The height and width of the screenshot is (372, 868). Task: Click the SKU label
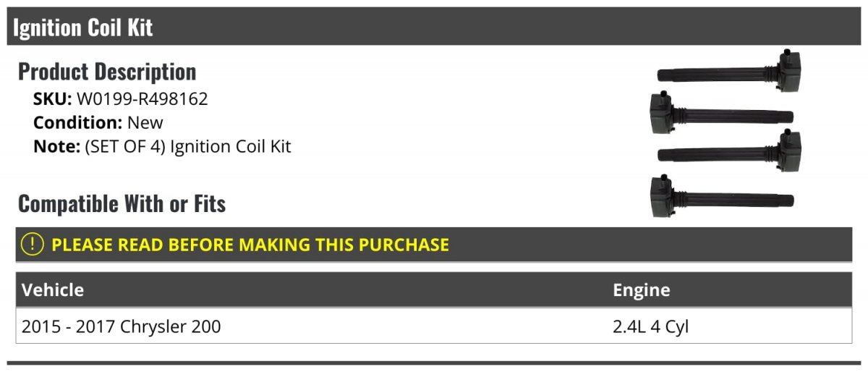(x=52, y=99)
